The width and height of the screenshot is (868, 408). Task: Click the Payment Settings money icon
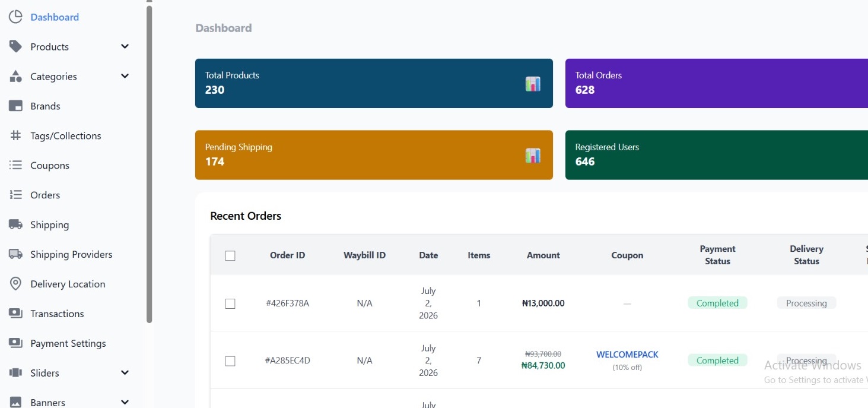[x=15, y=343]
